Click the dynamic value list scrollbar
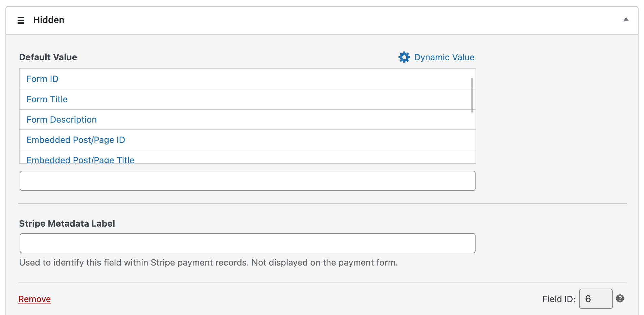 [x=472, y=95]
